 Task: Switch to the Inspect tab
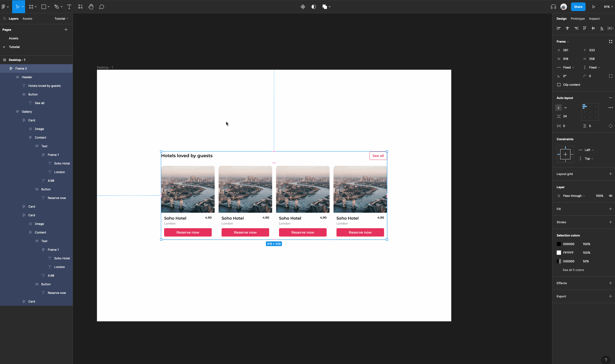click(594, 19)
